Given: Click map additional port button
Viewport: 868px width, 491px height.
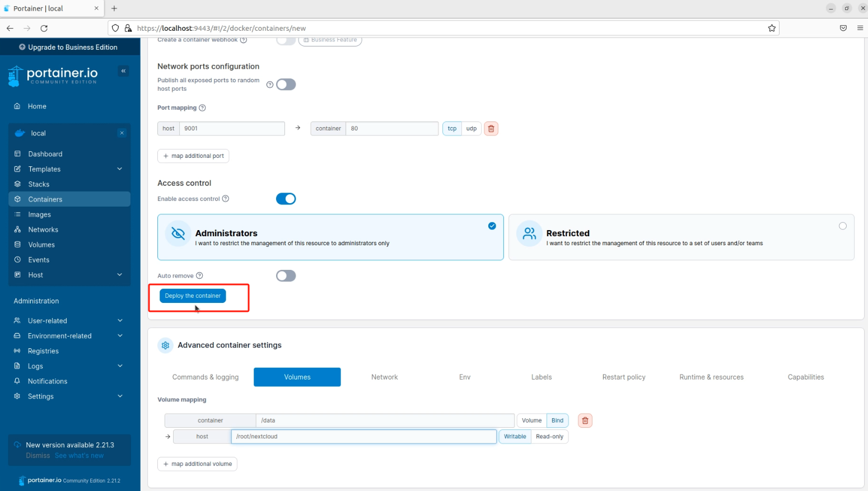Looking at the screenshot, I should pyautogui.click(x=193, y=156).
